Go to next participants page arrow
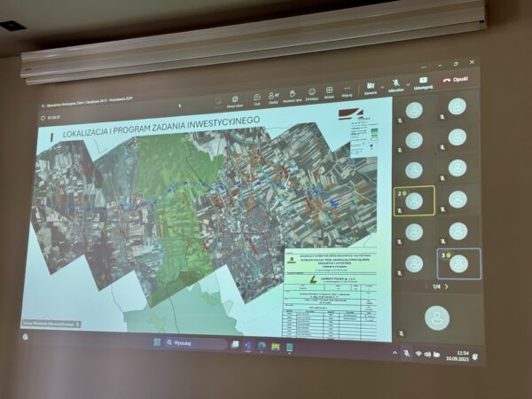 click(x=447, y=286)
